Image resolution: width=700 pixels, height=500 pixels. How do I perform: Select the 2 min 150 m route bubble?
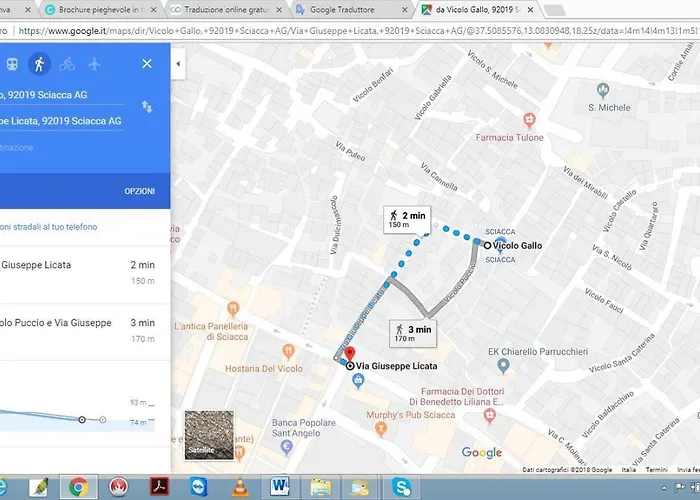[407, 219]
